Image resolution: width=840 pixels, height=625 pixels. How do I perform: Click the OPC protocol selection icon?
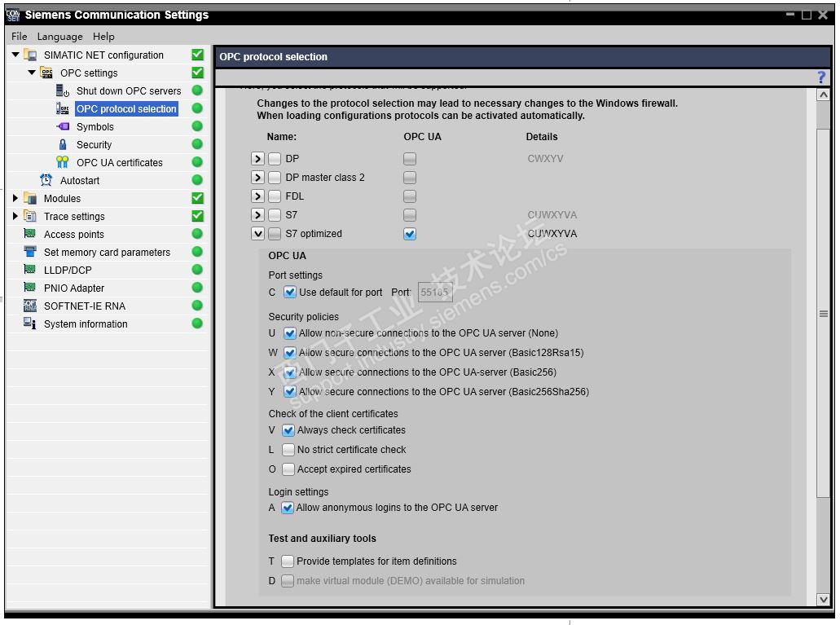pos(63,109)
